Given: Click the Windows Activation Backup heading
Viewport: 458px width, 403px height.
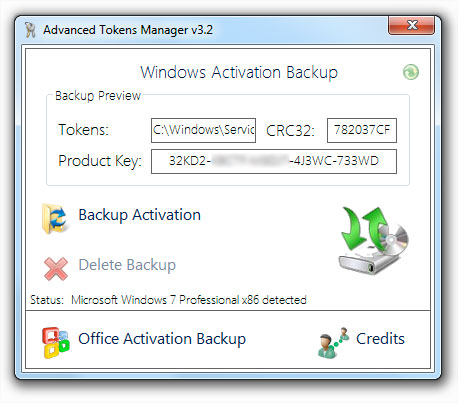Looking at the screenshot, I should click(x=239, y=72).
